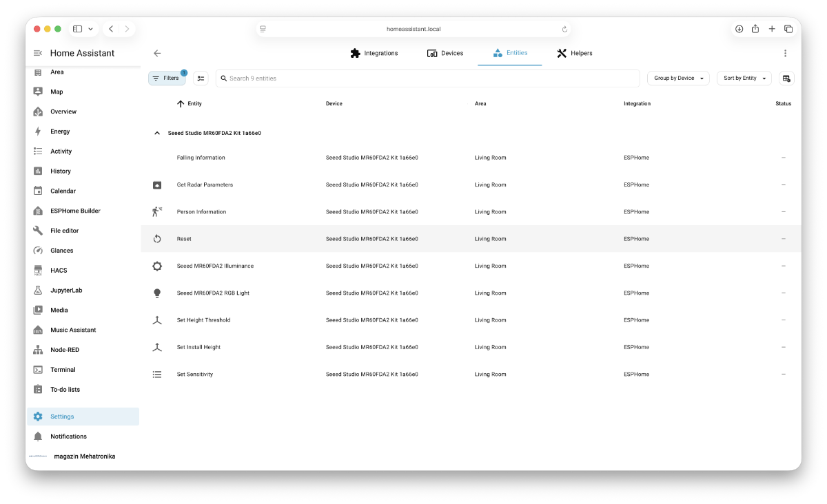Click the Area column header
Viewport: 827px width, 504px height.
pyautogui.click(x=480, y=104)
